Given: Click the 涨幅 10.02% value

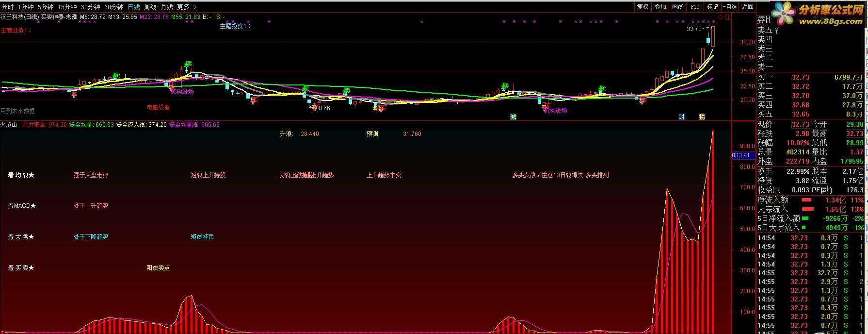Looking at the screenshot, I should point(798,143).
